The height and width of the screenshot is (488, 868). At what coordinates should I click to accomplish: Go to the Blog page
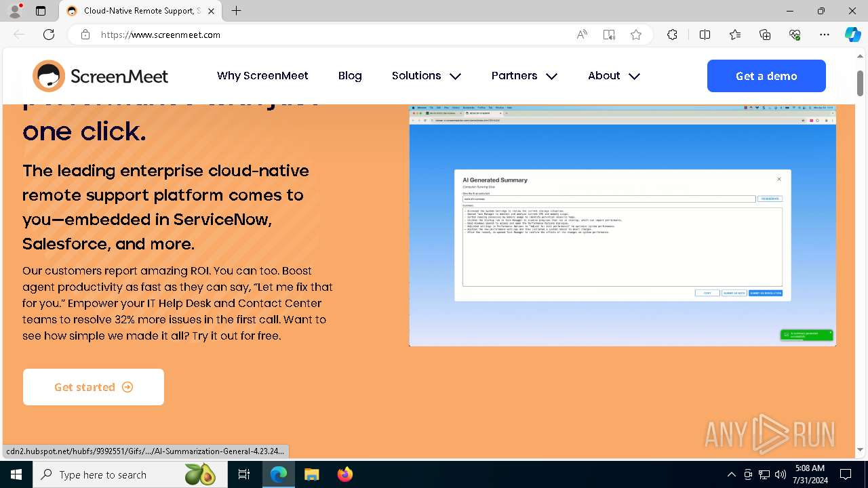[350, 76]
